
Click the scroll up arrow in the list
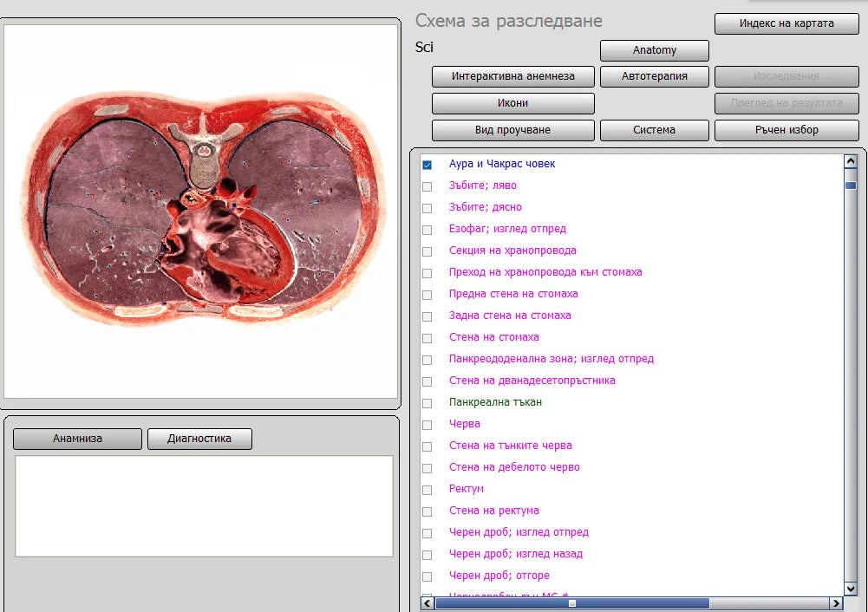(850, 162)
